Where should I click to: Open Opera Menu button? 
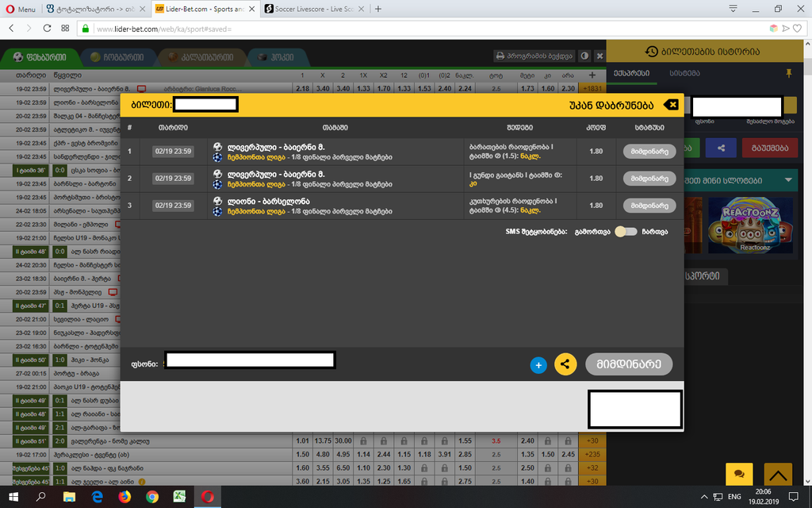(21, 9)
